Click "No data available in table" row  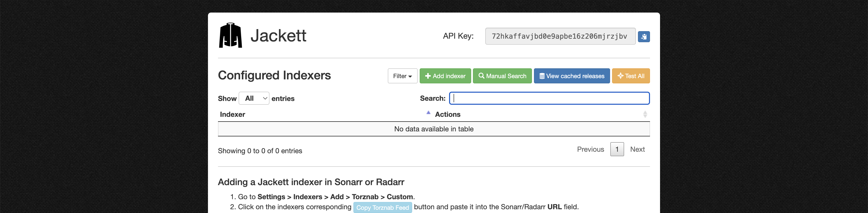click(x=434, y=129)
